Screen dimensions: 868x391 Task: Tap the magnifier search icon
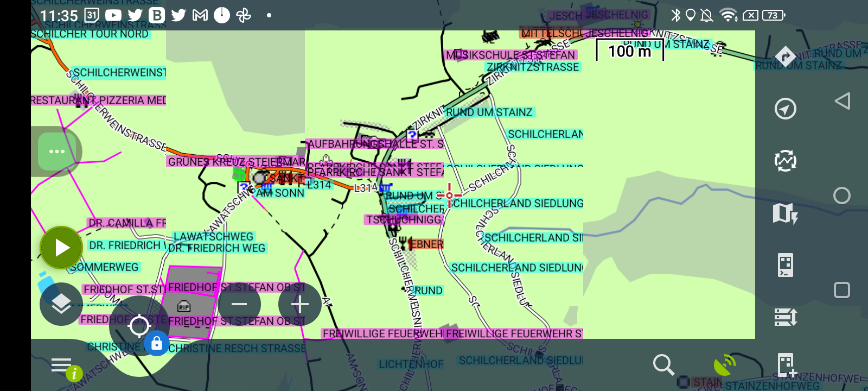pyautogui.click(x=663, y=365)
